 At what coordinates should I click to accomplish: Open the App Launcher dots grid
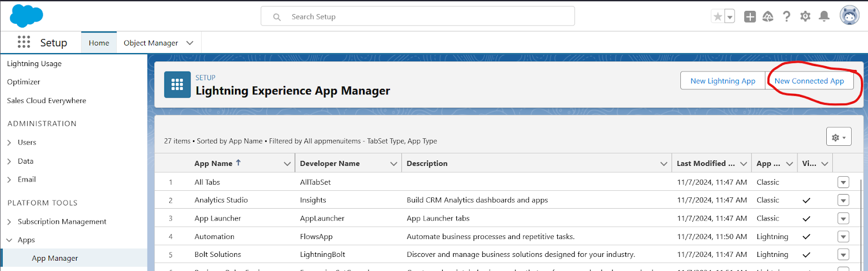point(24,42)
